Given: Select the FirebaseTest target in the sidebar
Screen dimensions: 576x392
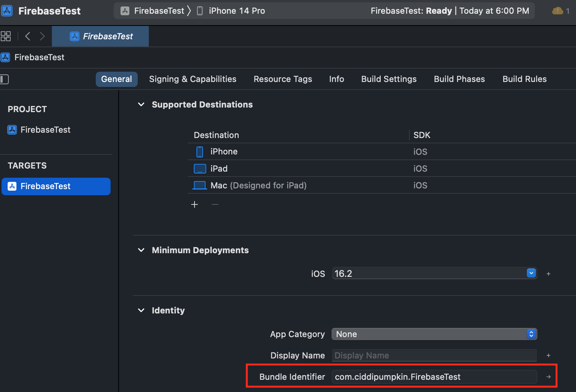Looking at the screenshot, I should click(56, 186).
